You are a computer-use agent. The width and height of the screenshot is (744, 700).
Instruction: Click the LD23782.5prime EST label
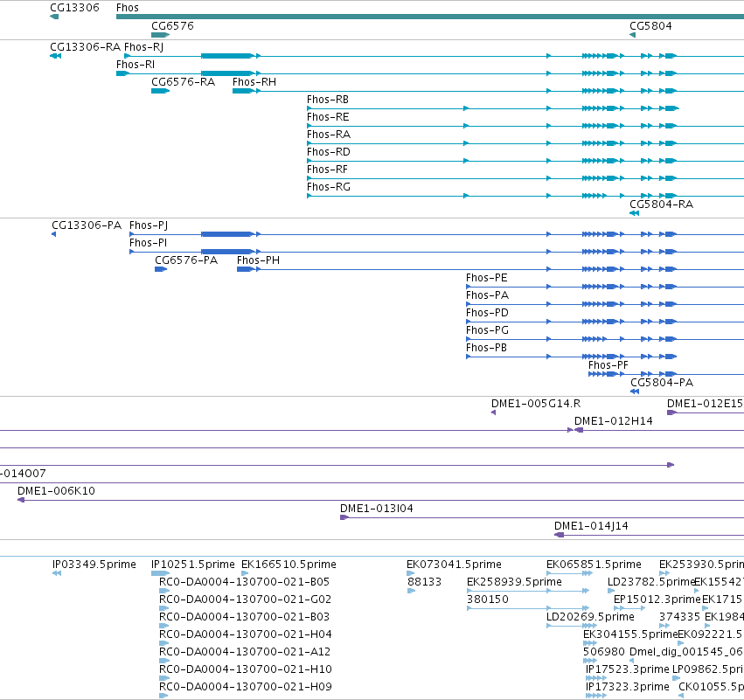coord(651,582)
